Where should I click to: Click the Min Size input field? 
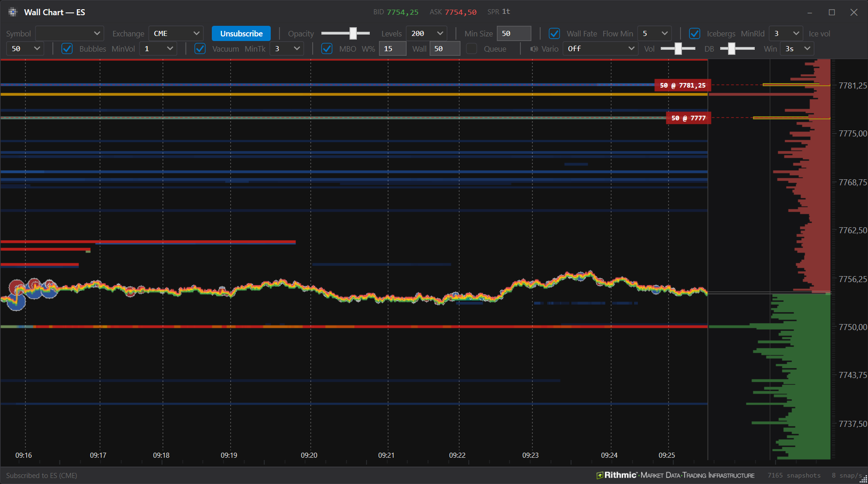(x=514, y=34)
